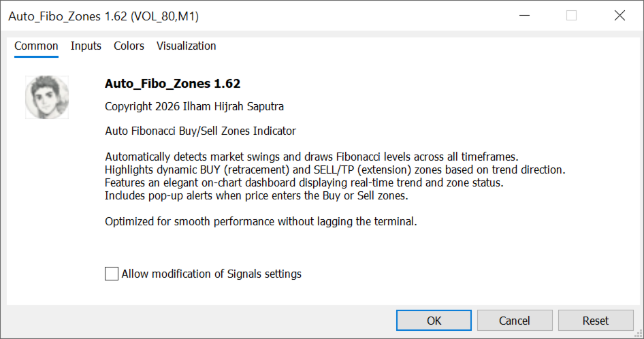The height and width of the screenshot is (339, 644).
Task: Restore defaults with the Reset button
Action: [x=596, y=321]
